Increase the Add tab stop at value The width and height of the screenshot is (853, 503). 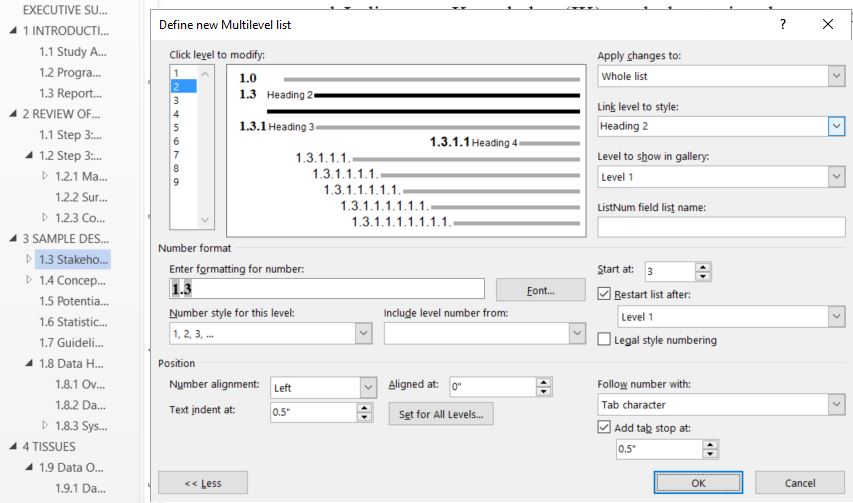(x=710, y=445)
